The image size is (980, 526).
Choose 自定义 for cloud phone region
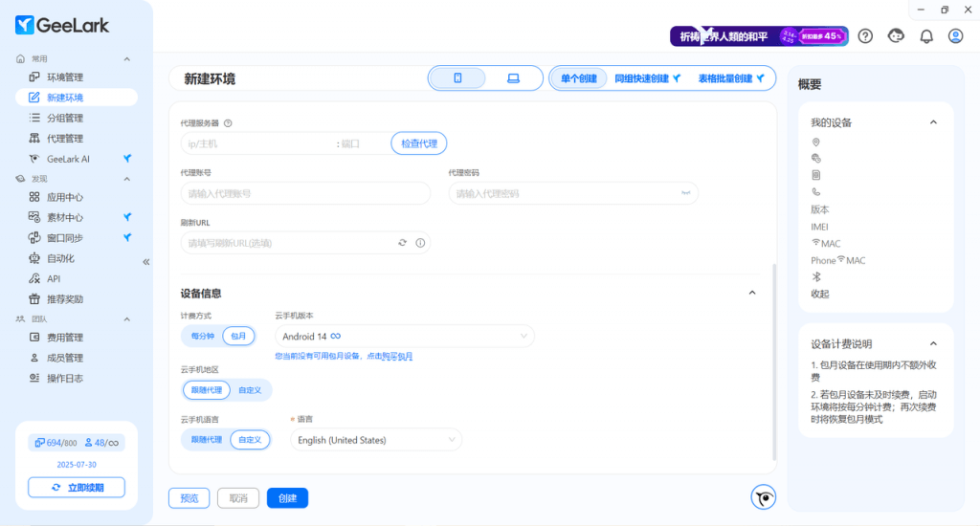(x=250, y=390)
